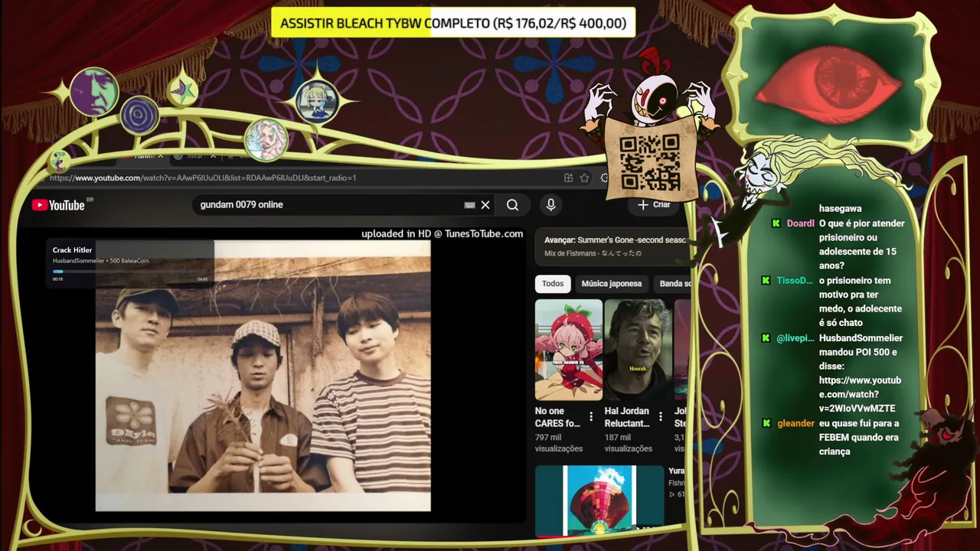Open the Hal Jordan Reluctant short thumbnail
The width and height of the screenshot is (980, 551).
[x=639, y=349]
